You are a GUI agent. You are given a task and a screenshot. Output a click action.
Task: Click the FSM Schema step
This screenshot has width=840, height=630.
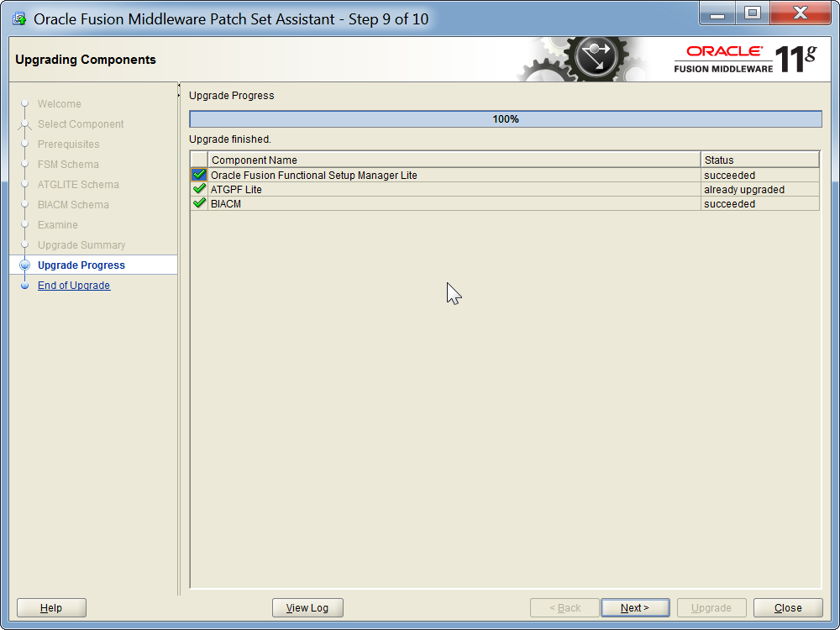68,165
